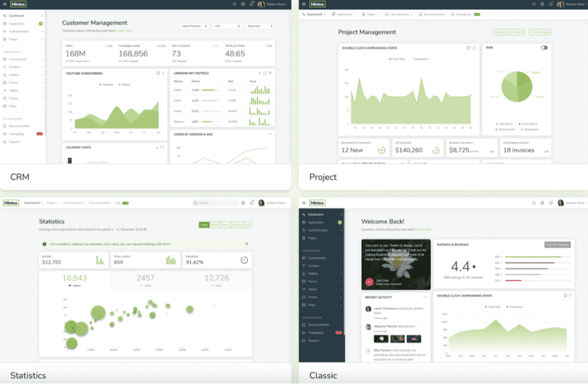588x384 pixels.
Task: Expand Authentication in CRM sidebar
Action: 23,32
